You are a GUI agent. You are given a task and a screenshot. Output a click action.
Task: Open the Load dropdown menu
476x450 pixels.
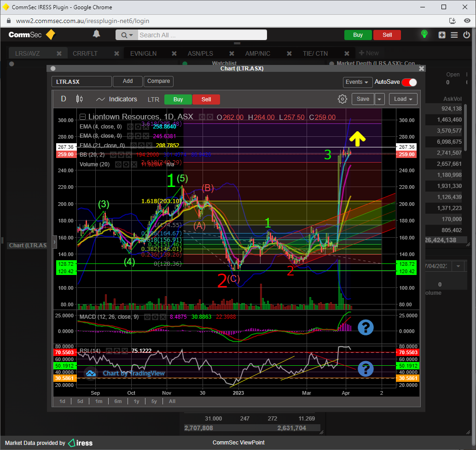[x=403, y=99]
